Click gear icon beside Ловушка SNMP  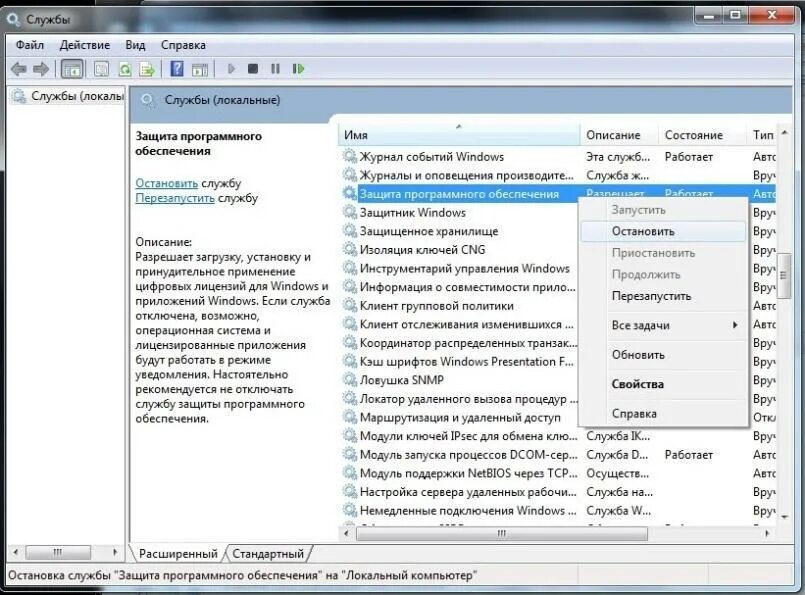350,379
